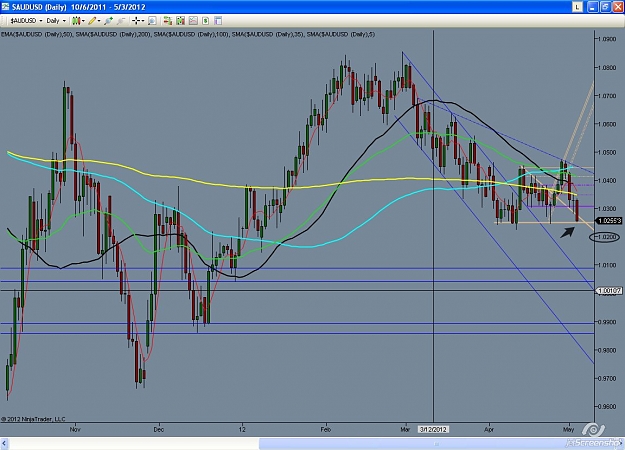The height and width of the screenshot is (450, 625).
Task: Click the Nov date axis label
Action: click(75, 429)
